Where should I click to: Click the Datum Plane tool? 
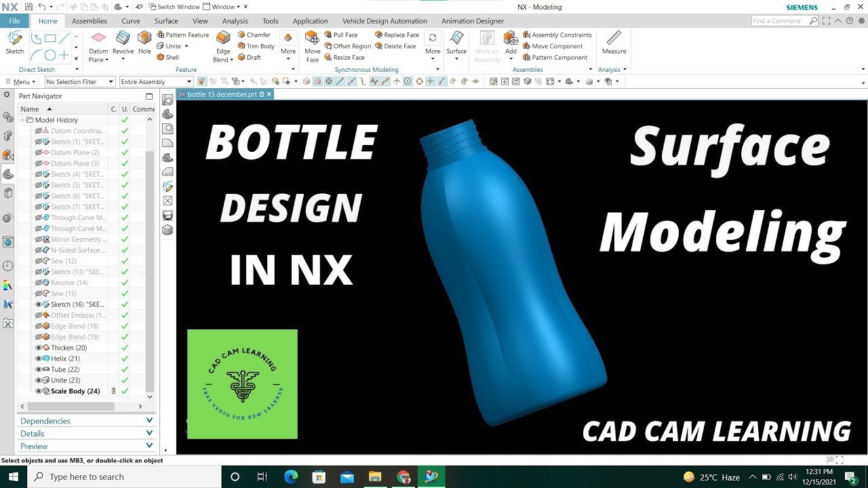click(x=98, y=46)
